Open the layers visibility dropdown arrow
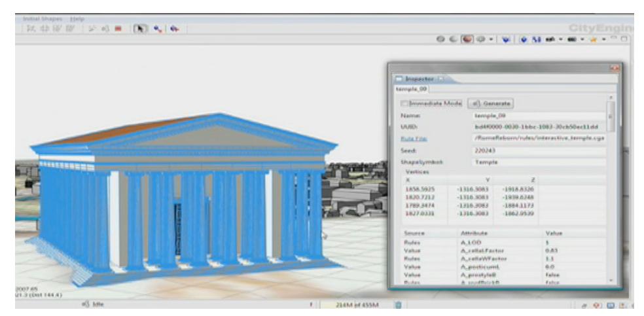The height and width of the screenshot is (316, 644). [582, 39]
